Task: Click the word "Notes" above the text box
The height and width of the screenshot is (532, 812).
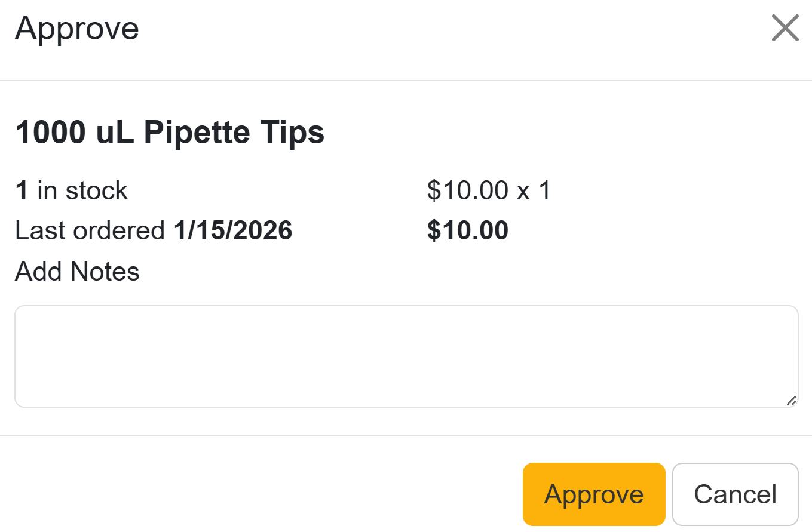Action: point(105,272)
